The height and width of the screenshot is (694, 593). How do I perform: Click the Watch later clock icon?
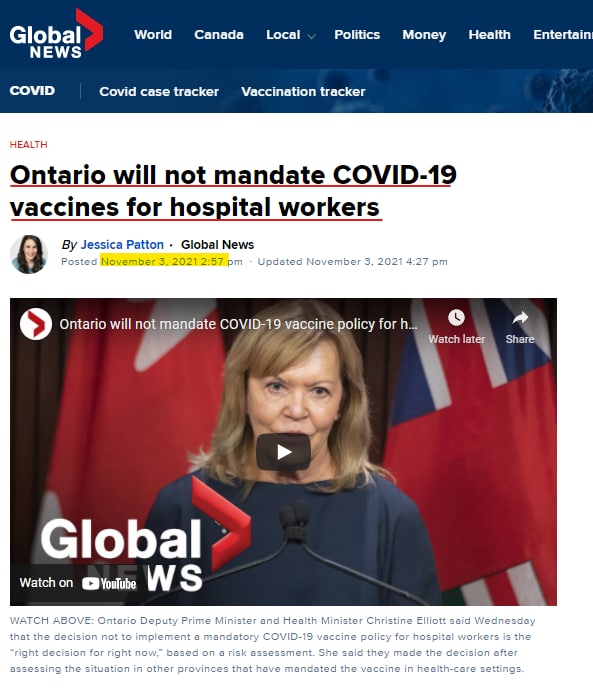[x=456, y=317]
